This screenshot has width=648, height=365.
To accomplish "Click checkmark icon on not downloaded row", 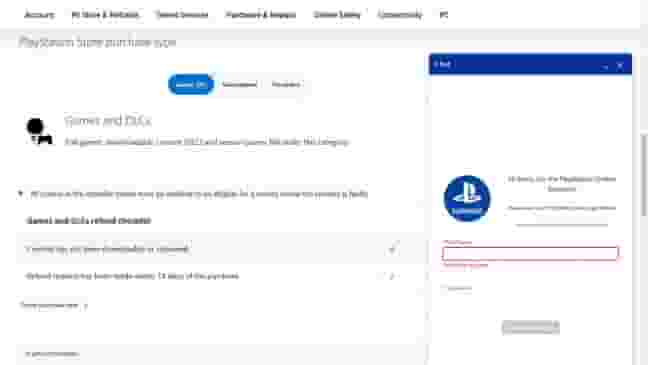I will [393, 248].
